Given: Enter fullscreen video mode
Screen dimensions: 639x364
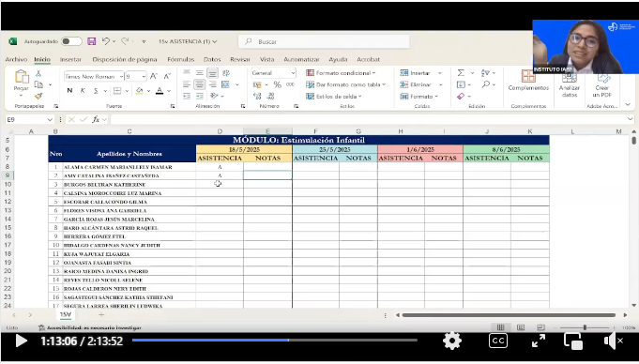Looking at the screenshot, I should coord(539,341).
